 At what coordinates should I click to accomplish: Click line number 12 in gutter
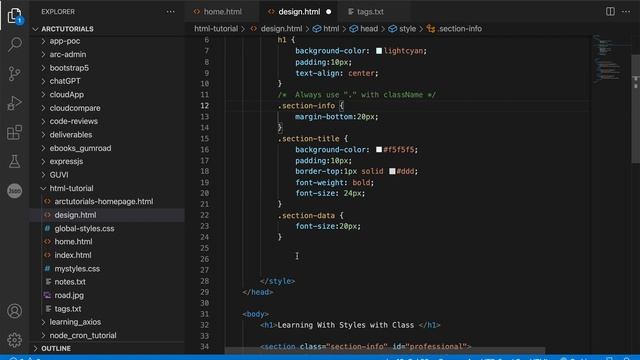coord(204,106)
